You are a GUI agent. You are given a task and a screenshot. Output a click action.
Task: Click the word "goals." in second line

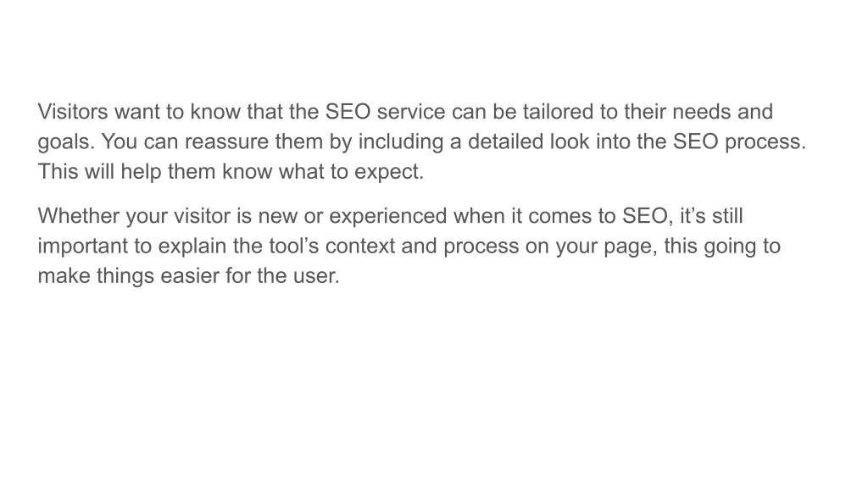tap(66, 142)
